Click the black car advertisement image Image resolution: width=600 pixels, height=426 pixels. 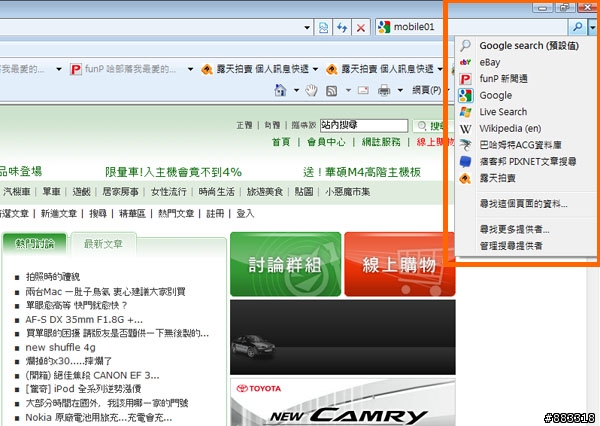343,337
